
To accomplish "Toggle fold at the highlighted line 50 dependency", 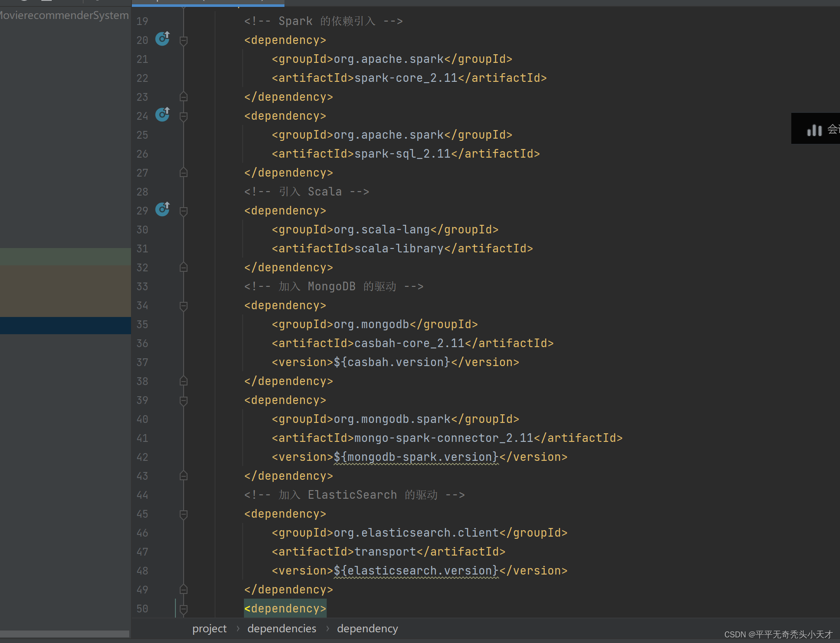I will pos(184,609).
